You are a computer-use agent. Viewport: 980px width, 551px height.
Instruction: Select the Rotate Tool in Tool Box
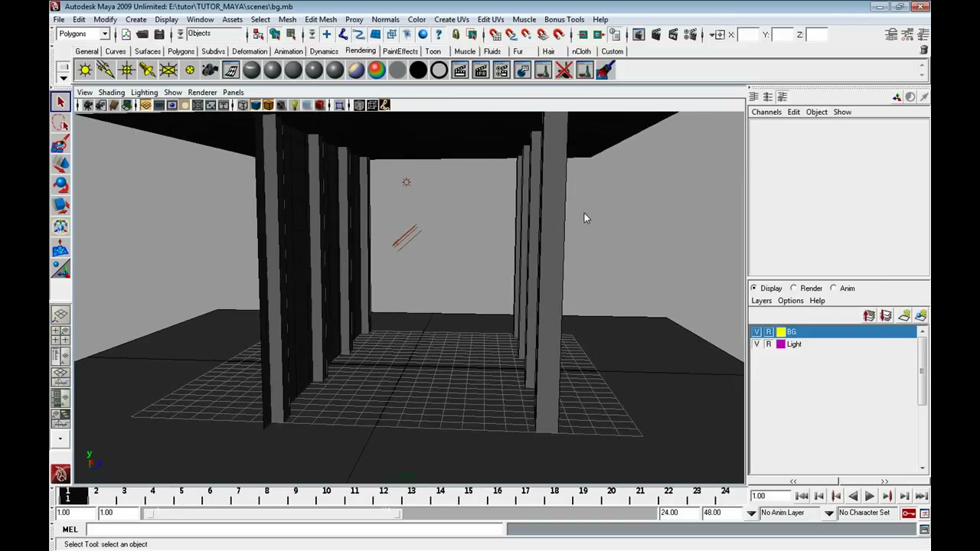(60, 185)
